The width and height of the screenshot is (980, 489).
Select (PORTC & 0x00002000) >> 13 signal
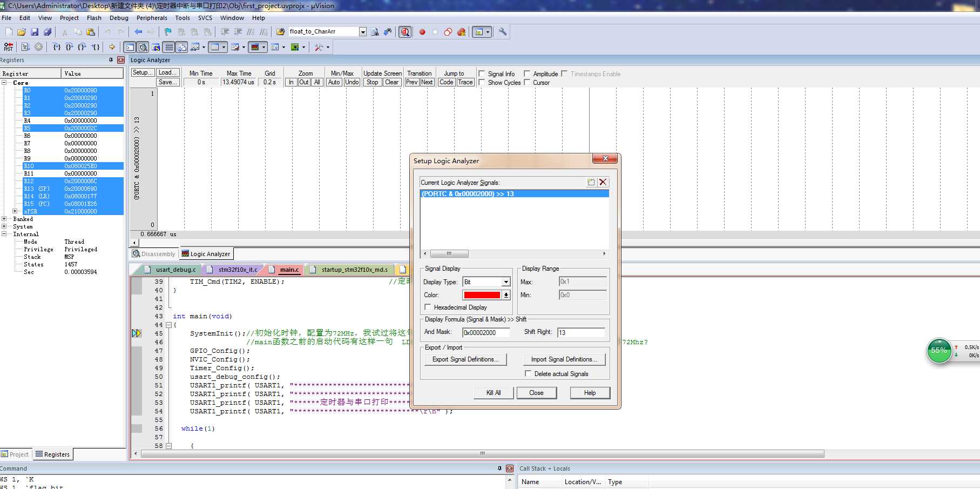pyautogui.click(x=515, y=193)
